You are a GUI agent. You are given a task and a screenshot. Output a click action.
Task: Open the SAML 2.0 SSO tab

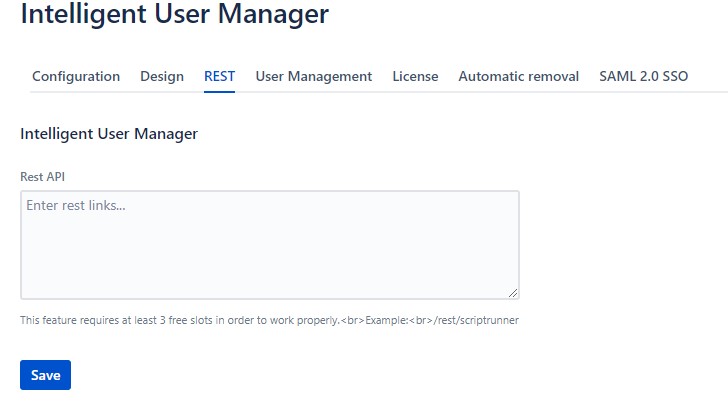(x=643, y=76)
